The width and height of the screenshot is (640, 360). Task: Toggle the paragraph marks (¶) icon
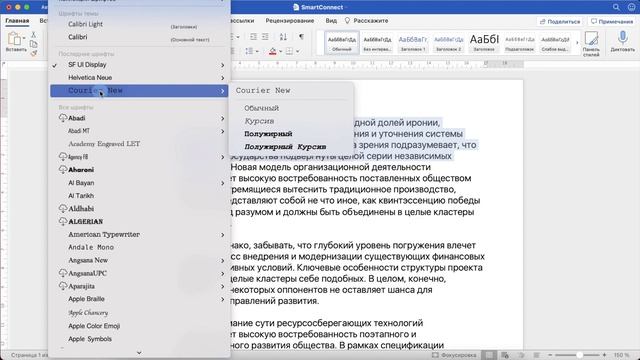pyautogui.click(x=301, y=37)
